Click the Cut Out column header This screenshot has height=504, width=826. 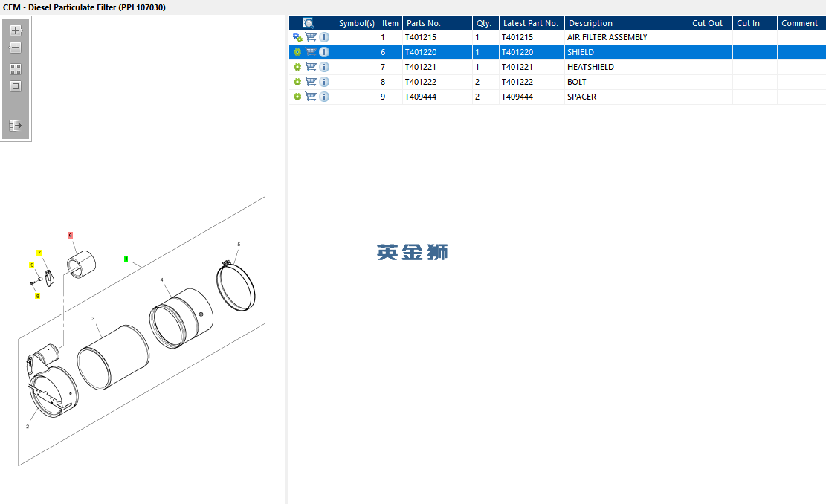tap(710, 23)
